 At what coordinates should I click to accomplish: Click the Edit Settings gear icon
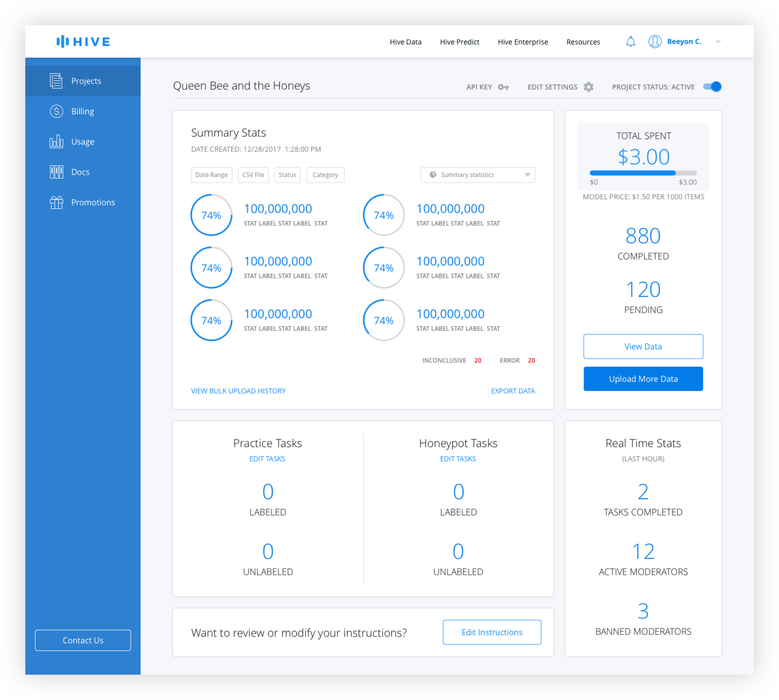pos(589,87)
